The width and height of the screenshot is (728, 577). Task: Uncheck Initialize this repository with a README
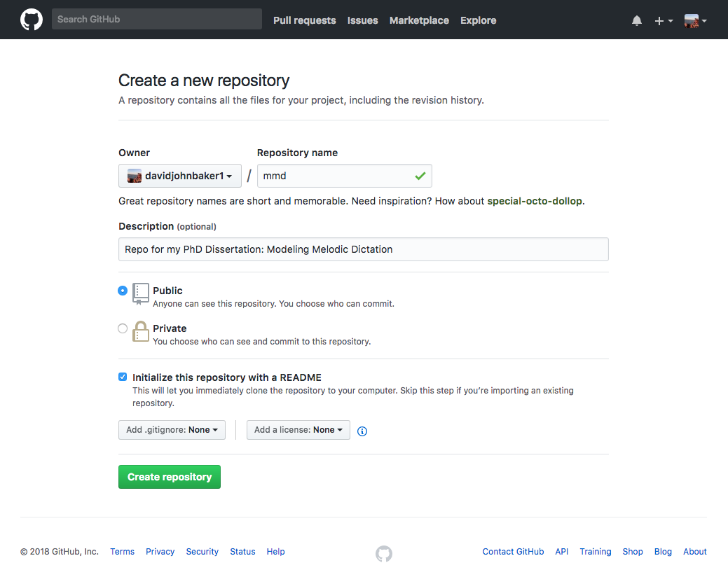click(123, 377)
